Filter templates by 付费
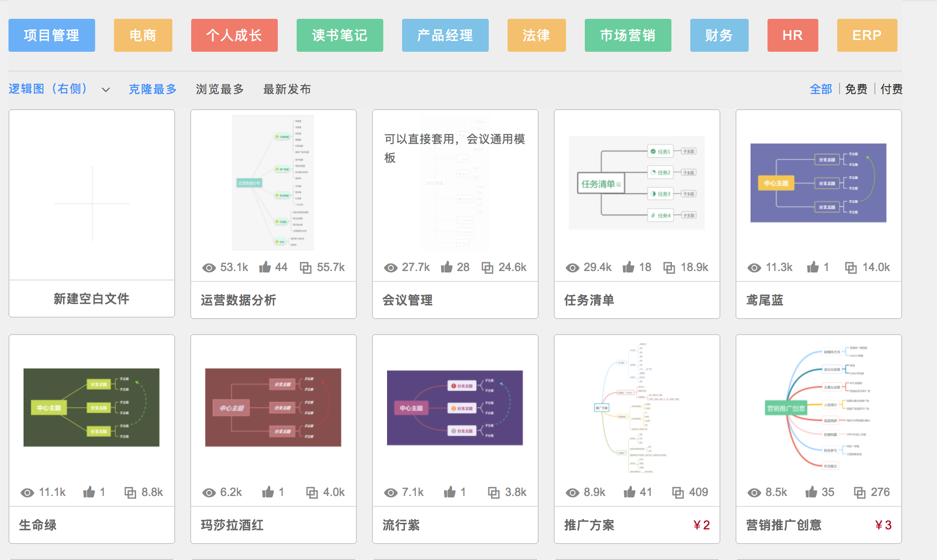 point(891,89)
